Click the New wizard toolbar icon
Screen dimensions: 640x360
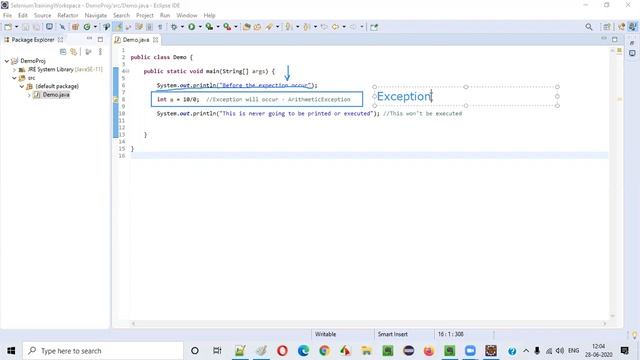[8, 27]
